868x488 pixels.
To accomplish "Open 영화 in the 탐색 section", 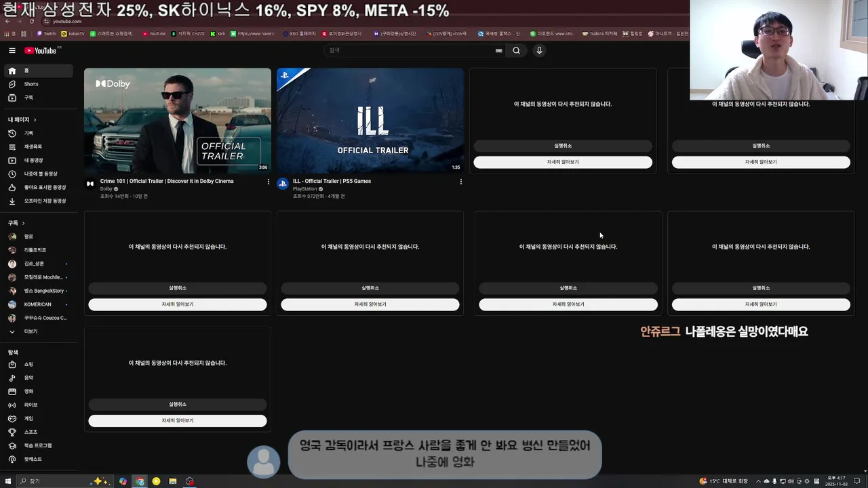I will [38, 391].
